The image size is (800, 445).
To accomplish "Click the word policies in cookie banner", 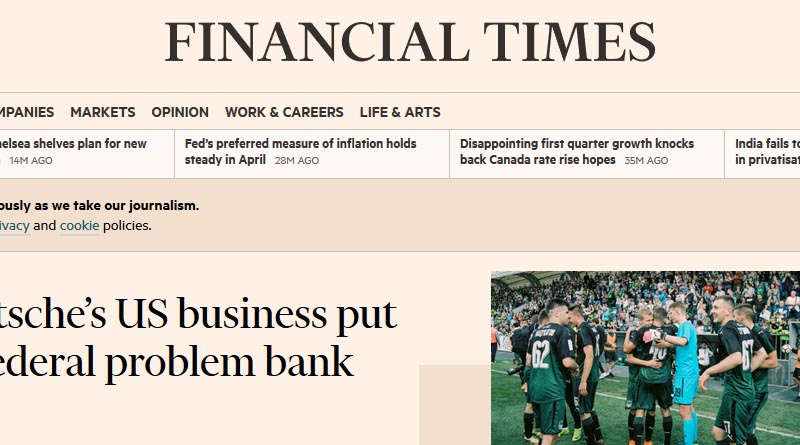I will (127, 226).
